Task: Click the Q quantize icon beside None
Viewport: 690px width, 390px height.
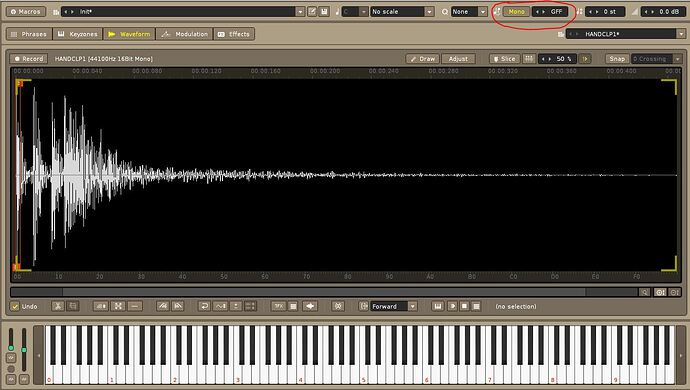Action: pyautogui.click(x=445, y=12)
